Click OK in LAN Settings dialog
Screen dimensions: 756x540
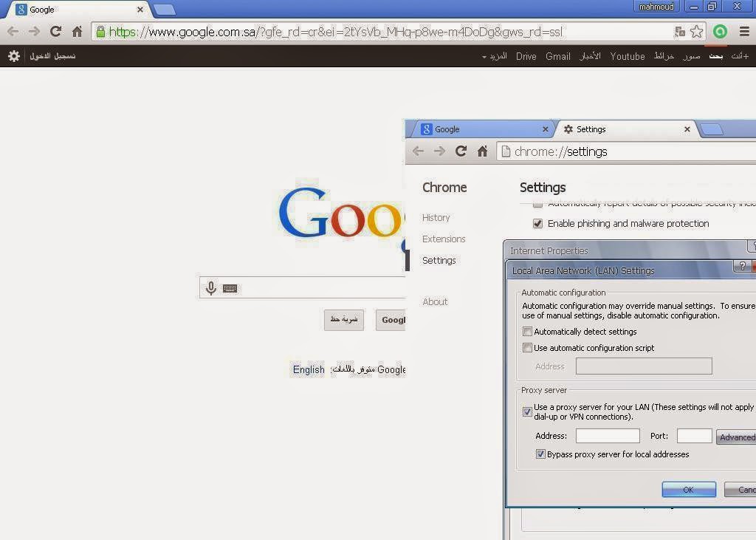coord(689,490)
